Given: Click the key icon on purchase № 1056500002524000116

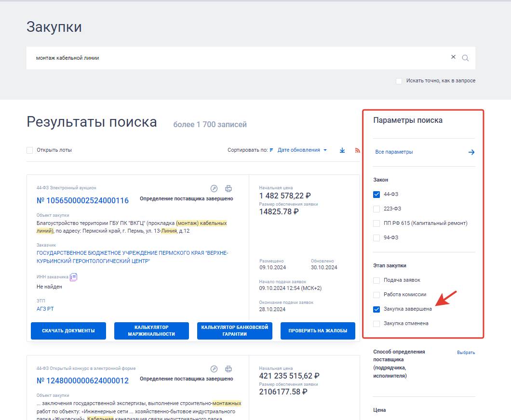Looking at the screenshot, I should click(x=215, y=188).
